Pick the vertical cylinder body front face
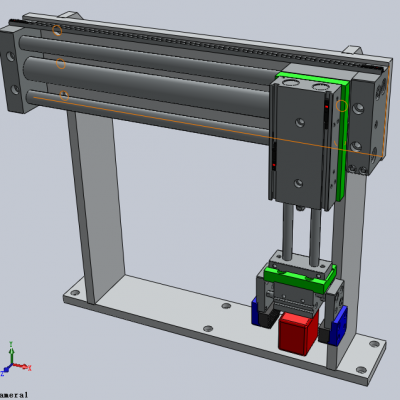Screen dimensions: 400x400 pyautogui.click(x=300, y=143)
